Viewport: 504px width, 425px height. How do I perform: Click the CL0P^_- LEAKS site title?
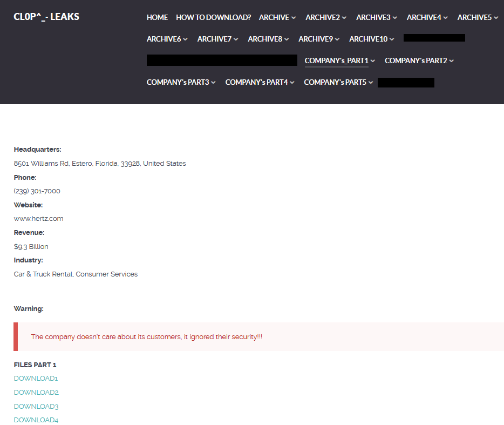click(x=46, y=17)
